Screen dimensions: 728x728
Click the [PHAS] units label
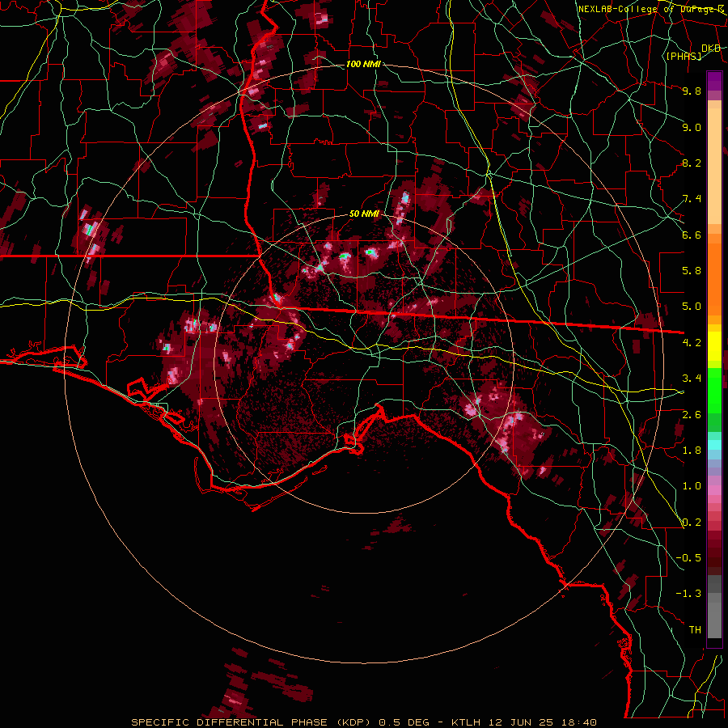point(684,56)
